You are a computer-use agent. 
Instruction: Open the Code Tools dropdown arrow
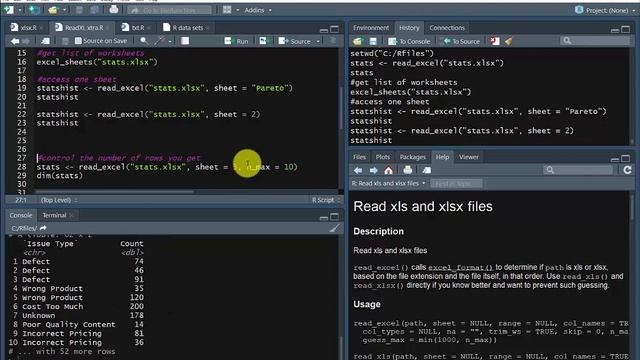pyautogui.click(x=170, y=41)
